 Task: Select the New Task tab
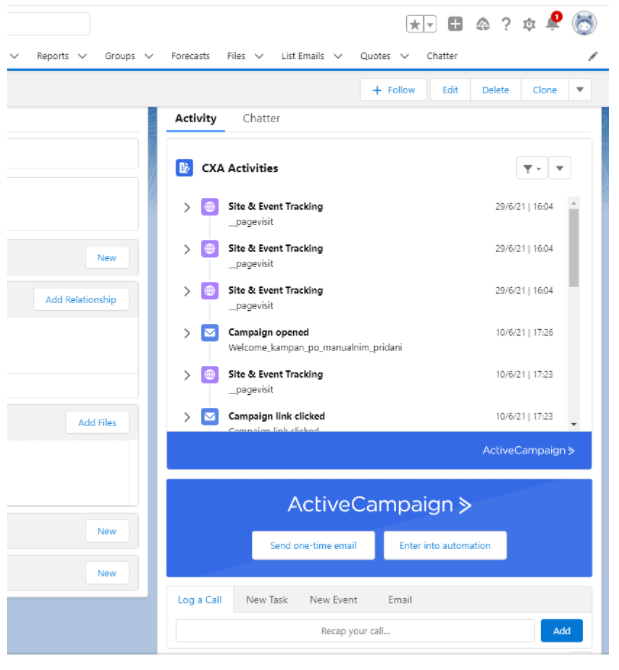point(267,600)
